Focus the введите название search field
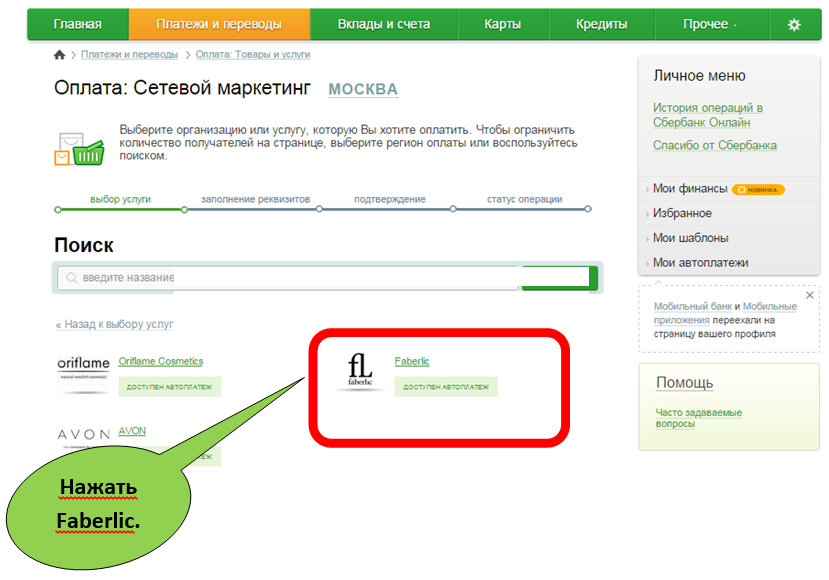 [290, 278]
